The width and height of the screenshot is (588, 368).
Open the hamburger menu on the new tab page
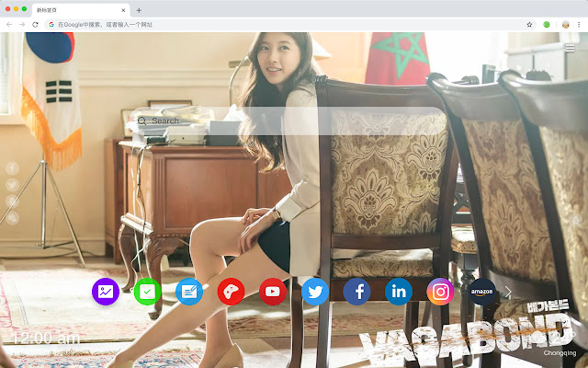[x=570, y=48]
